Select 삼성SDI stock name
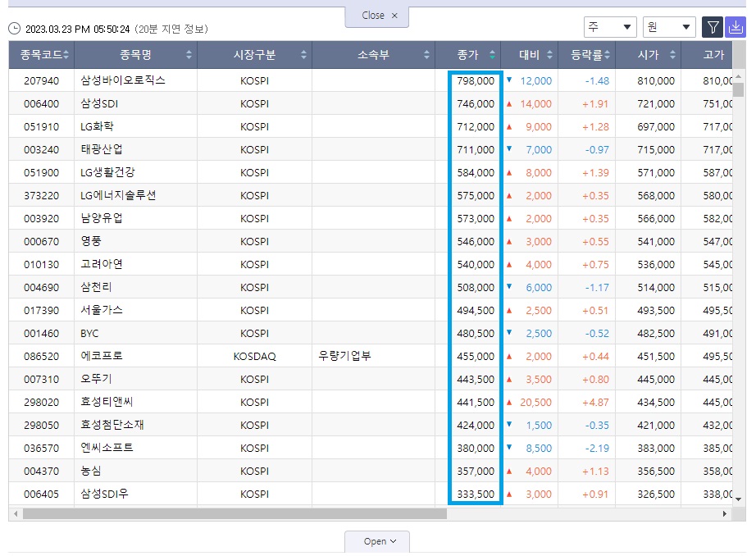This screenshot has height=556, width=756. pos(99,103)
